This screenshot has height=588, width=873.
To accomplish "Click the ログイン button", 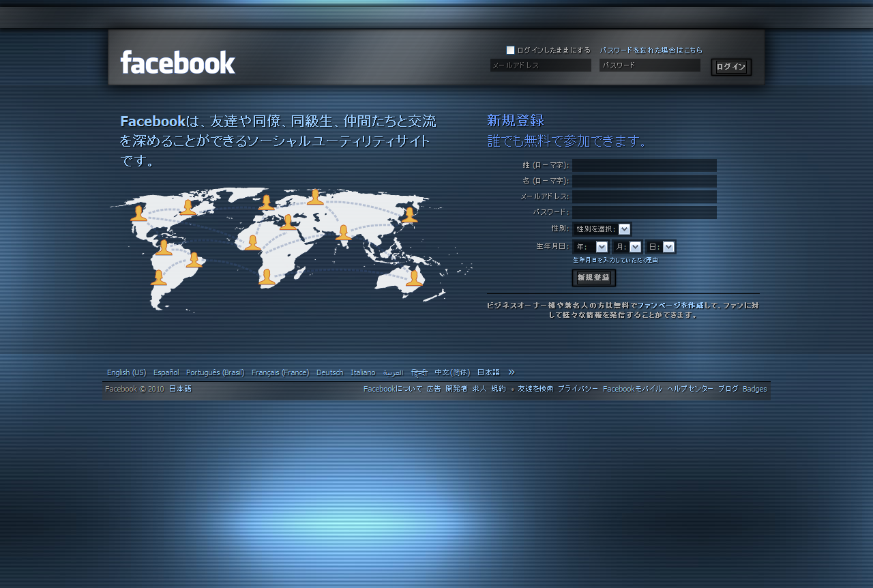I will pos(731,66).
